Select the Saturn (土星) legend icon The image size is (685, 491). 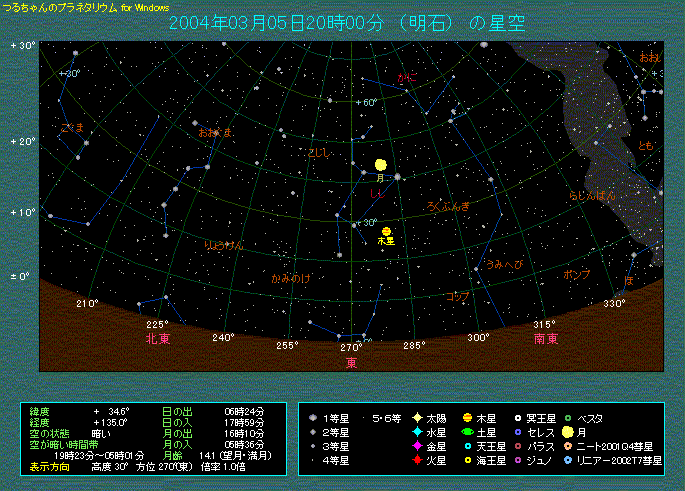pos(466,432)
